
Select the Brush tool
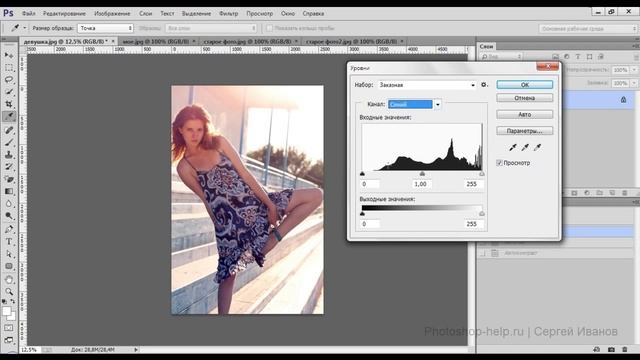tap(9, 142)
